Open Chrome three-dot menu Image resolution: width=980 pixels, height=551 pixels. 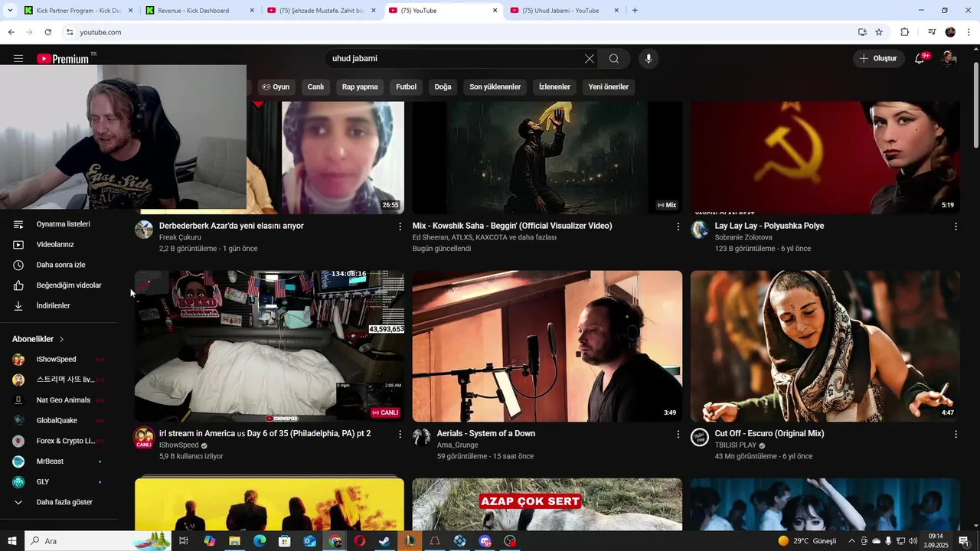(x=969, y=32)
